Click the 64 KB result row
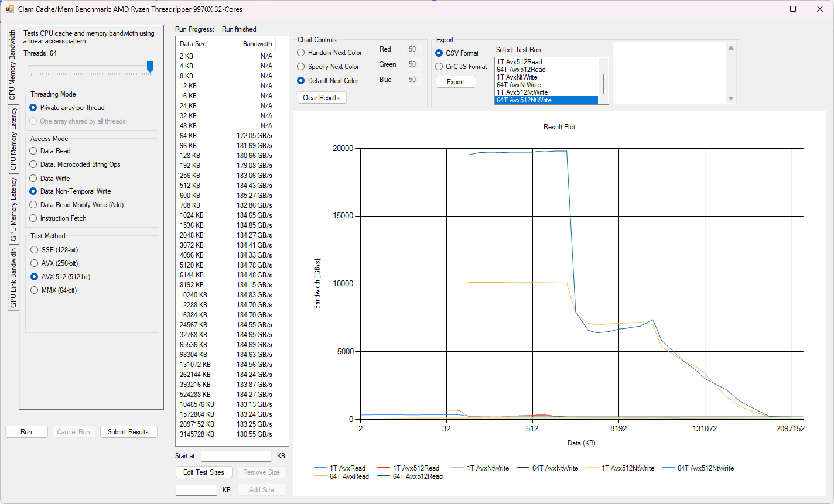The height and width of the screenshot is (504, 834). point(226,135)
